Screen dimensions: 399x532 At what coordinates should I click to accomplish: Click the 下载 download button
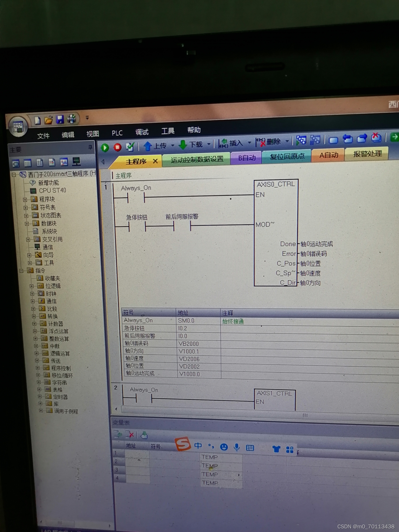tap(191, 144)
